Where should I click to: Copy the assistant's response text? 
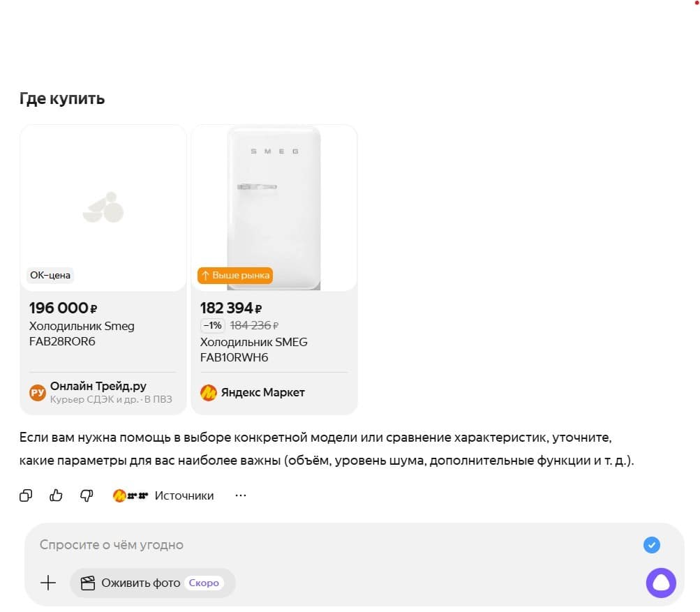click(26, 495)
